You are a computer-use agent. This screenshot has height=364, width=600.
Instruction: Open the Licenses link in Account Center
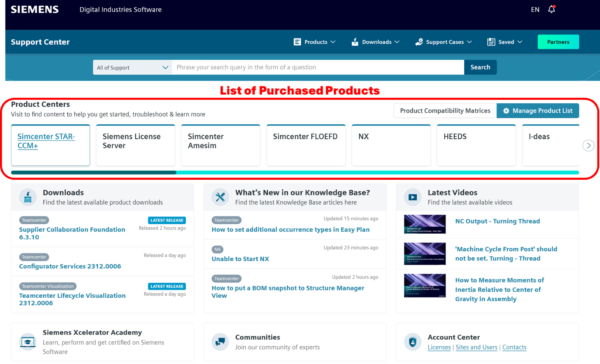pos(439,347)
